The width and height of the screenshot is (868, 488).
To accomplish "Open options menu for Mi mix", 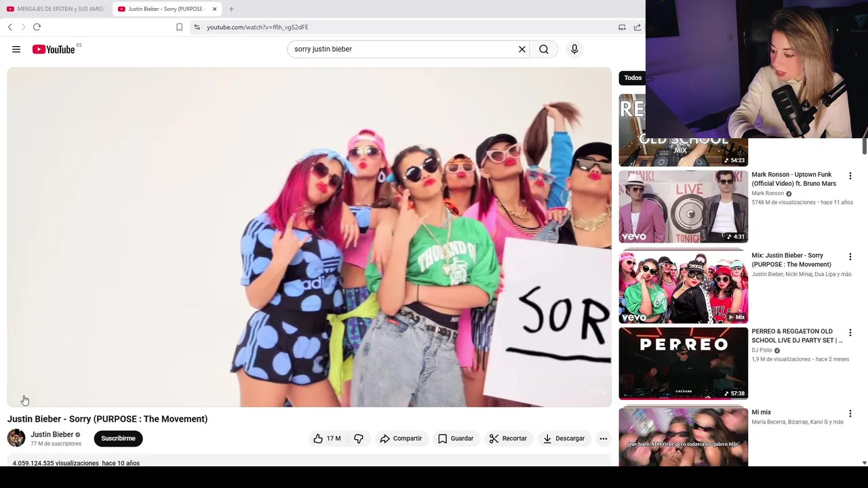I will 850,413.
